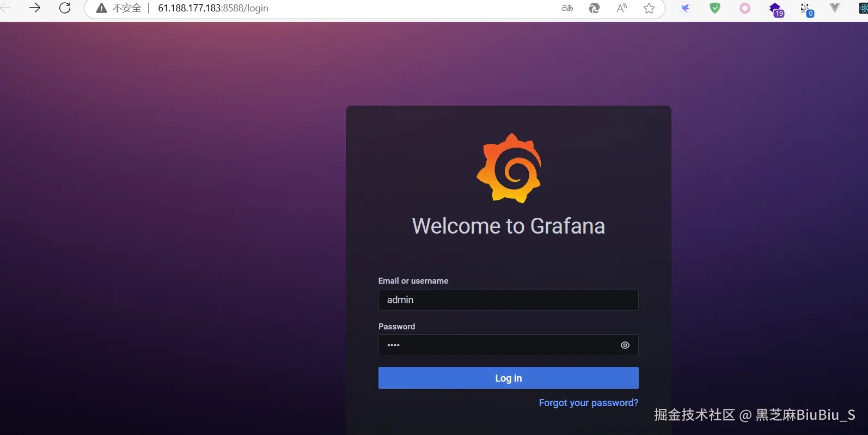
Task: Click the Grafana logo
Action: [509, 168]
